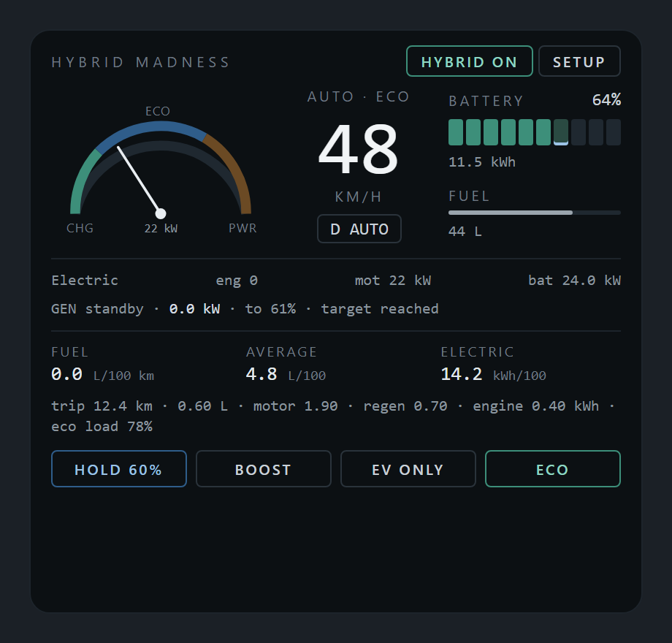Click the eco load 78% text

pos(102,427)
